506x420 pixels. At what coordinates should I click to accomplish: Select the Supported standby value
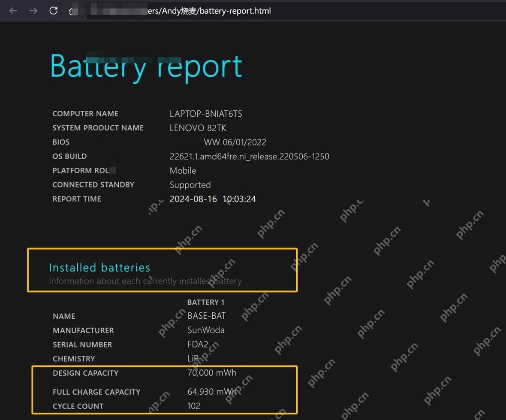point(190,185)
